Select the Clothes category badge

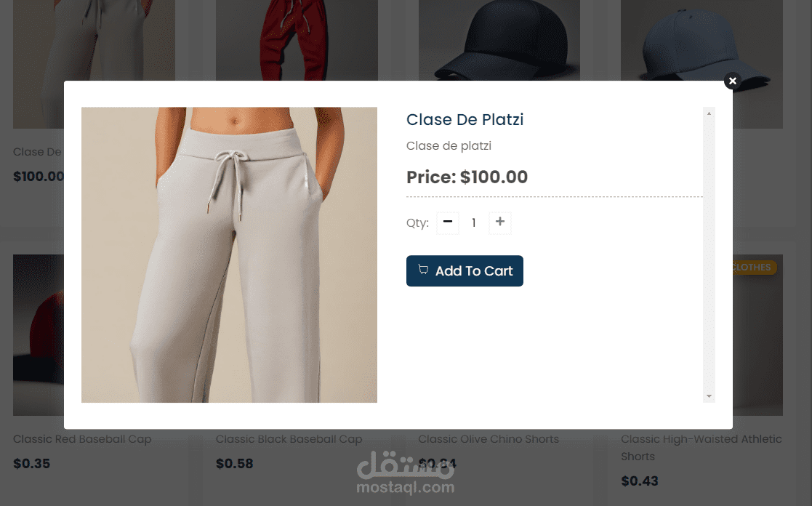pos(752,268)
